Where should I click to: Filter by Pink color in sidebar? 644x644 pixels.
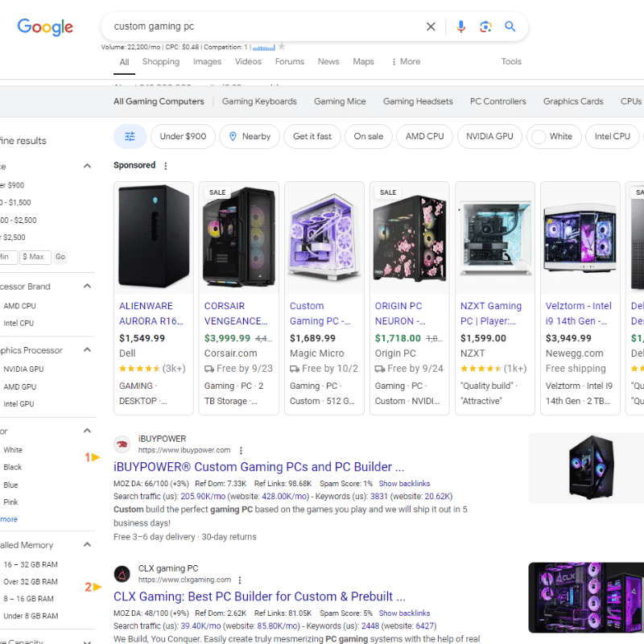click(x=10, y=502)
